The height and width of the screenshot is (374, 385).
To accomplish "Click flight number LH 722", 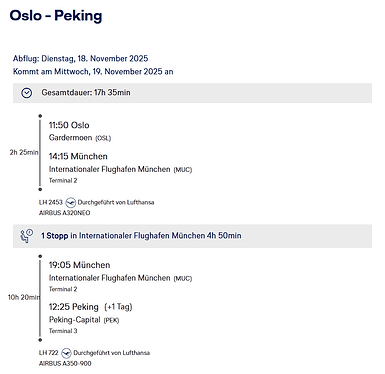I will coord(49,353).
